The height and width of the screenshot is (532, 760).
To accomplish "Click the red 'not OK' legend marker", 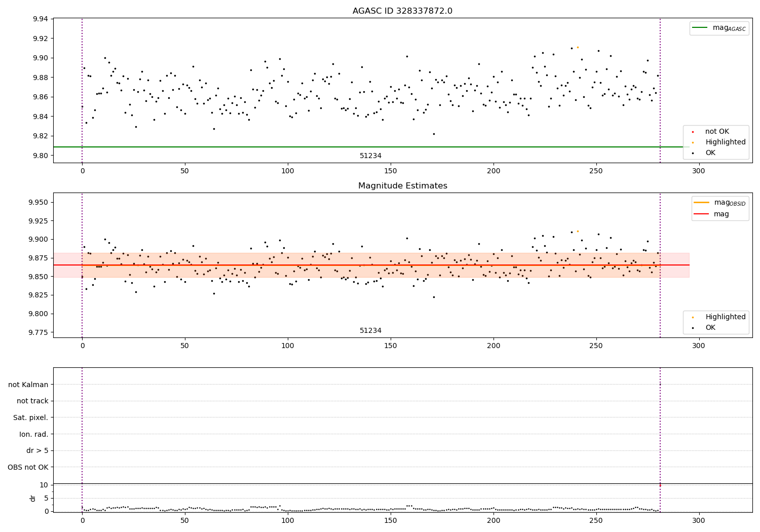I will point(693,132).
